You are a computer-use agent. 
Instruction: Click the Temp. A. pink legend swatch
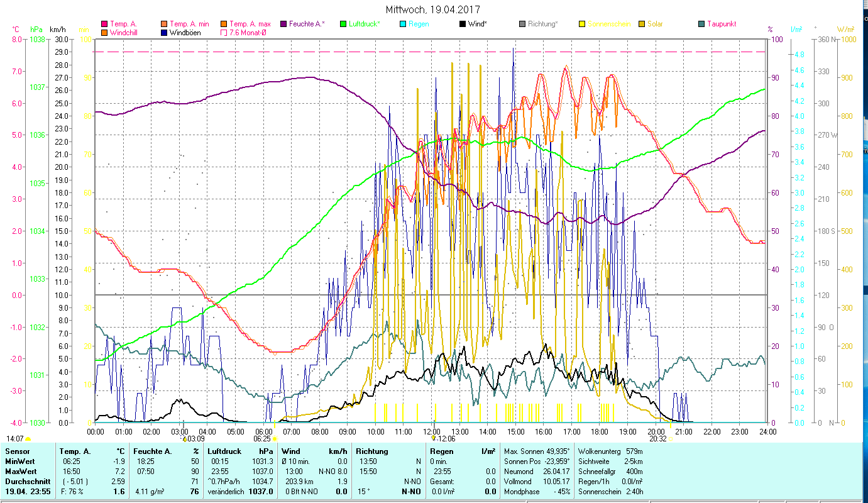(x=105, y=25)
